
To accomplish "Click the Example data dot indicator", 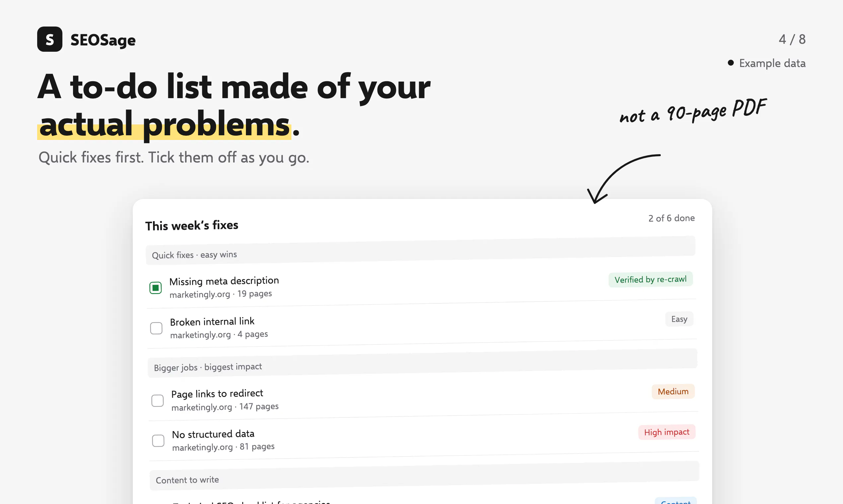I will tap(730, 63).
